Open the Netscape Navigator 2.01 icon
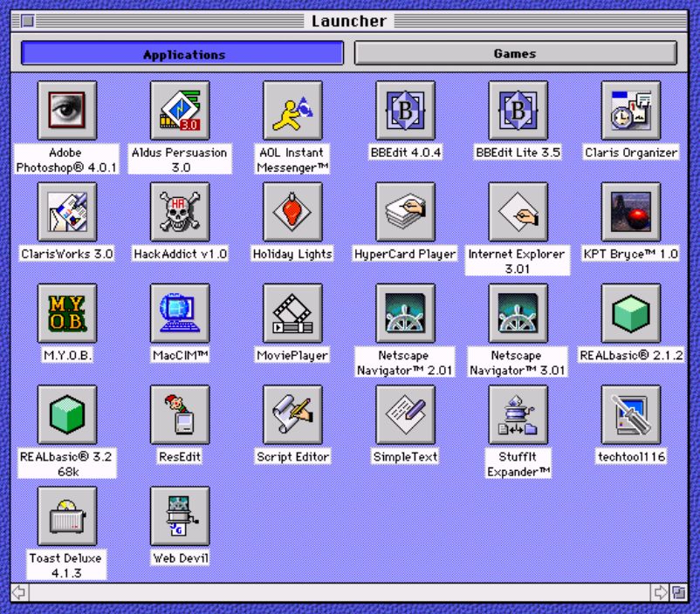700x614 pixels. (x=405, y=313)
